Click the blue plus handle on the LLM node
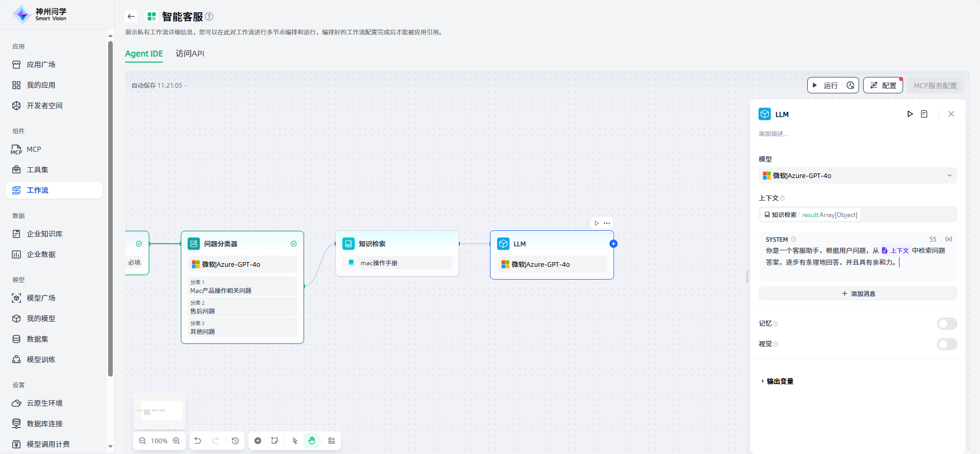The height and width of the screenshot is (454, 980). point(614,244)
